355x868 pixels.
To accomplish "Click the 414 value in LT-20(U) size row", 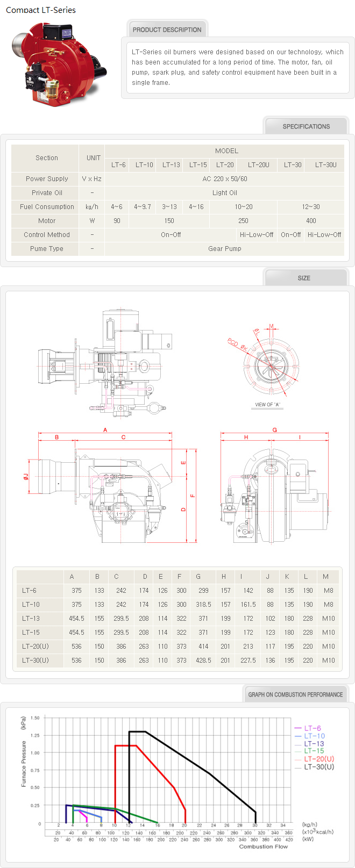I will (x=203, y=647).
